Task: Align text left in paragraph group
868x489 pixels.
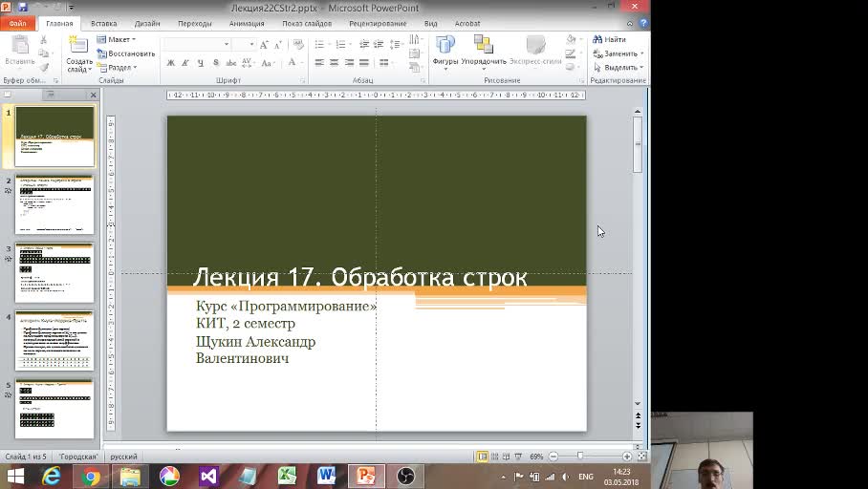Action: pos(319,62)
